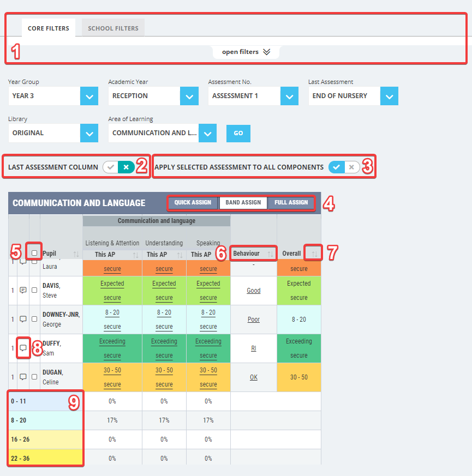Screen dimensions: 472x476
Task: Tick the select-all pupils checkbox
Action: pyautogui.click(x=34, y=253)
